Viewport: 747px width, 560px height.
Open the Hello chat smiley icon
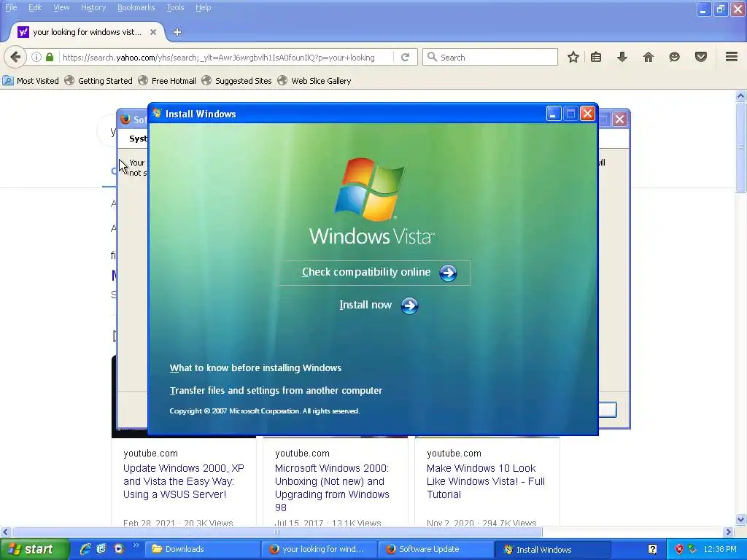pos(674,57)
